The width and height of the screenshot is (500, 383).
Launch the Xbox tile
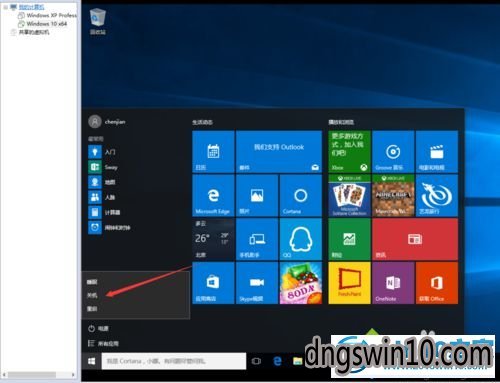[x=349, y=152]
